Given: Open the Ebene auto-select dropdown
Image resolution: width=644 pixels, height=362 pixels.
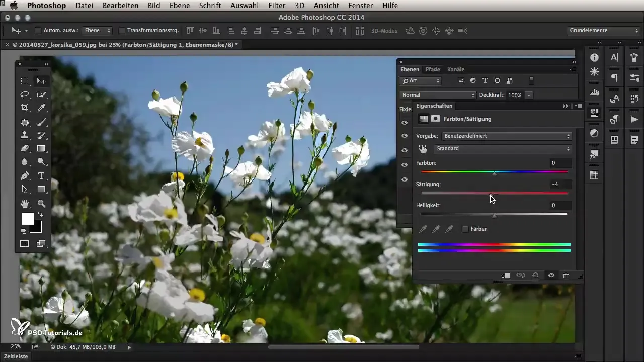Looking at the screenshot, I should (x=98, y=31).
